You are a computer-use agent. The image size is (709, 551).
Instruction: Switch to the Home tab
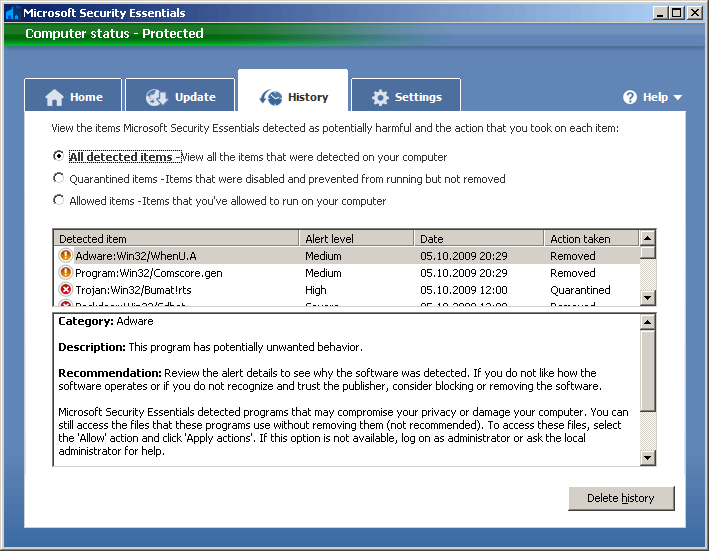tap(73, 95)
